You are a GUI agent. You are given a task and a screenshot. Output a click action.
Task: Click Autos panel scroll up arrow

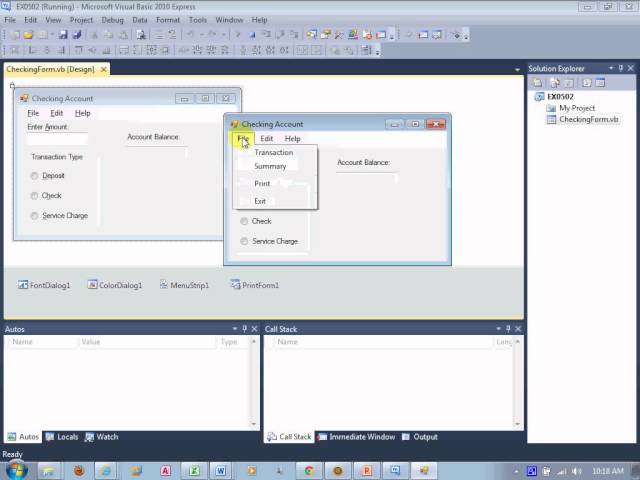coord(253,341)
